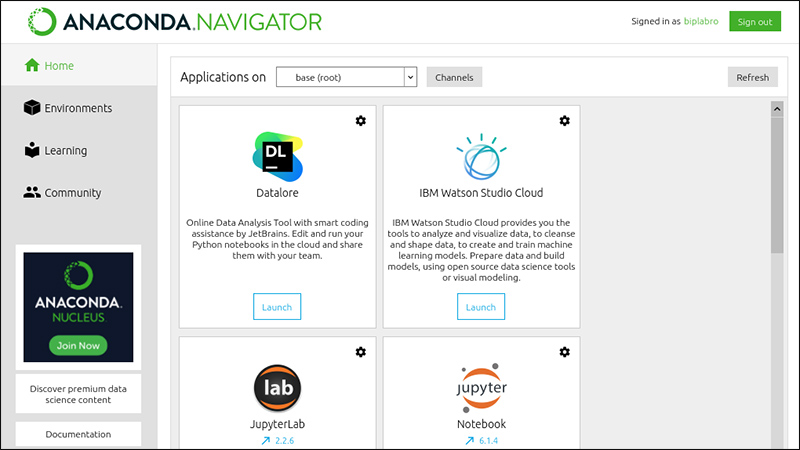Open the Community tab
Screen dimensions: 800x450
click(x=79, y=192)
